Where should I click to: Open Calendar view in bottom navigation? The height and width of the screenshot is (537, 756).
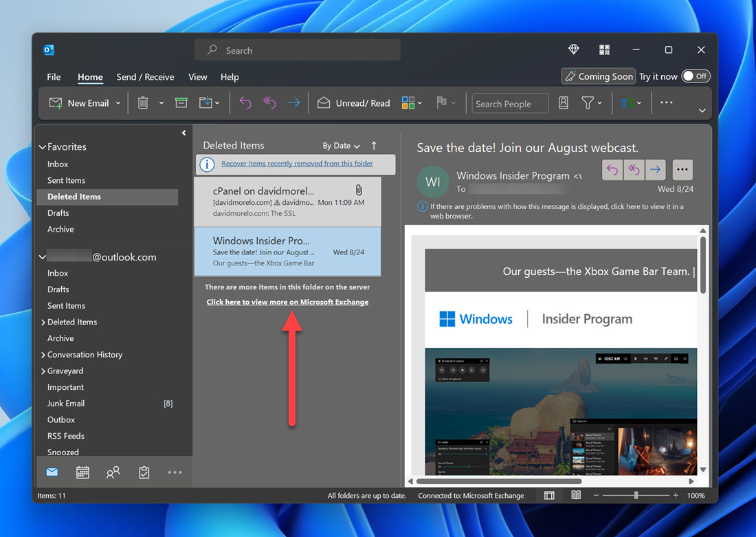tap(83, 472)
